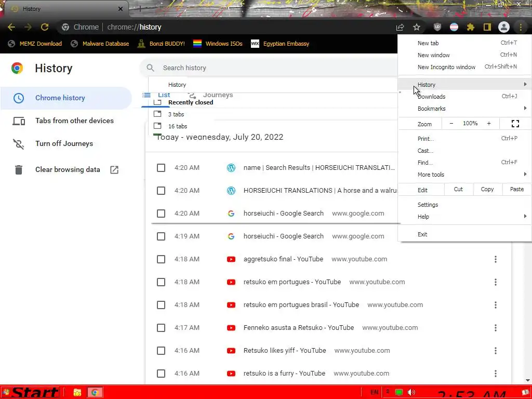Choose Cast... from the menu
This screenshot has height=399, width=532.
coord(465,151)
